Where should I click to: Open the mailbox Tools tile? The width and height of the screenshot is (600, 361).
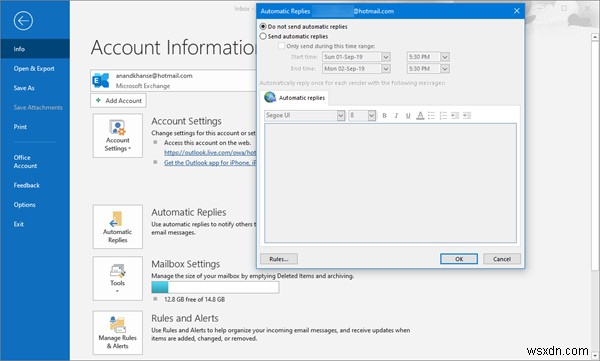click(117, 278)
